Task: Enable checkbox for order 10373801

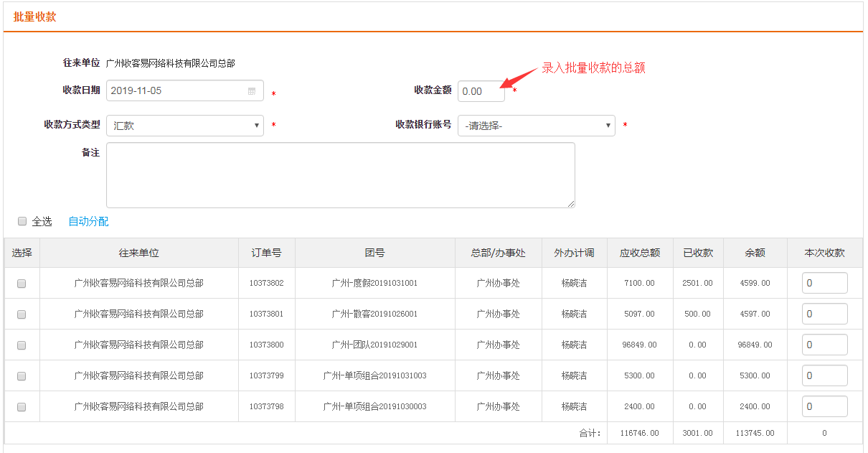Action: click(22, 314)
